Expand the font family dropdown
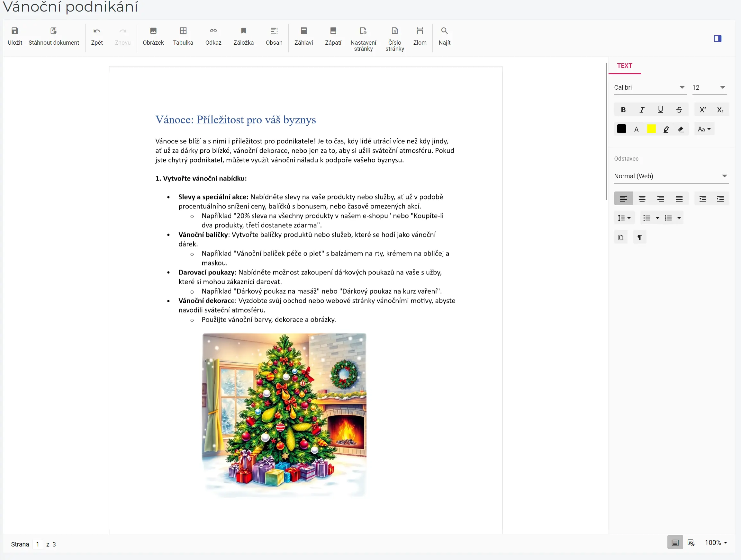Screen dimensions: 741x560 [682, 86]
